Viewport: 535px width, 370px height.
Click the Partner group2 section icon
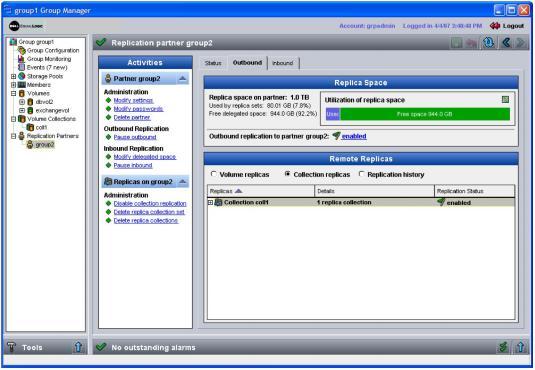click(x=108, y=79)
